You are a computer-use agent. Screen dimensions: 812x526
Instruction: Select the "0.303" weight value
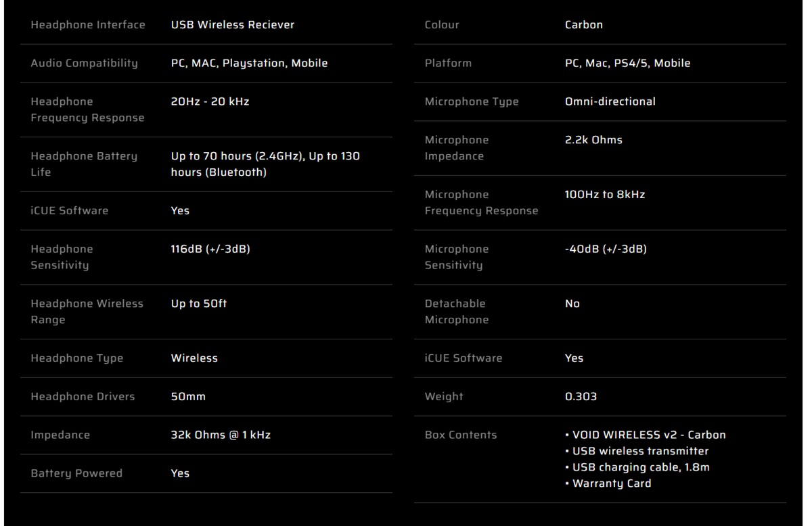pos(581,397)
